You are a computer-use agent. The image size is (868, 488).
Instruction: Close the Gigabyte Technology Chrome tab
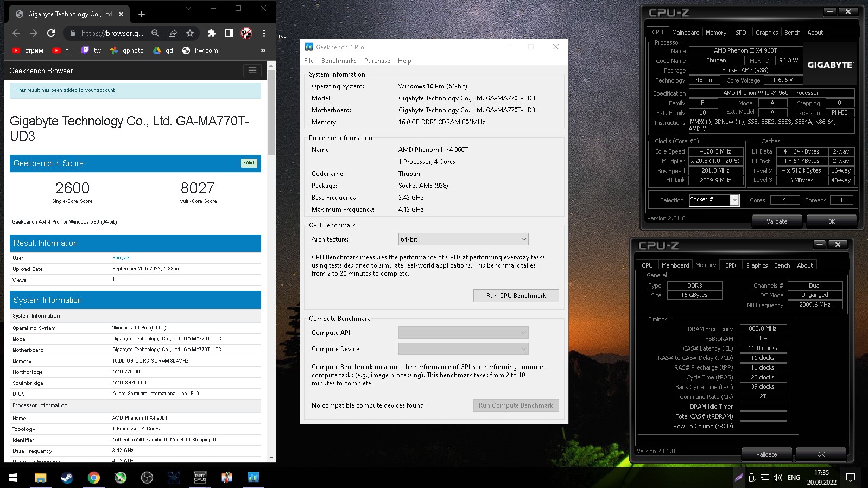point(121,14)
